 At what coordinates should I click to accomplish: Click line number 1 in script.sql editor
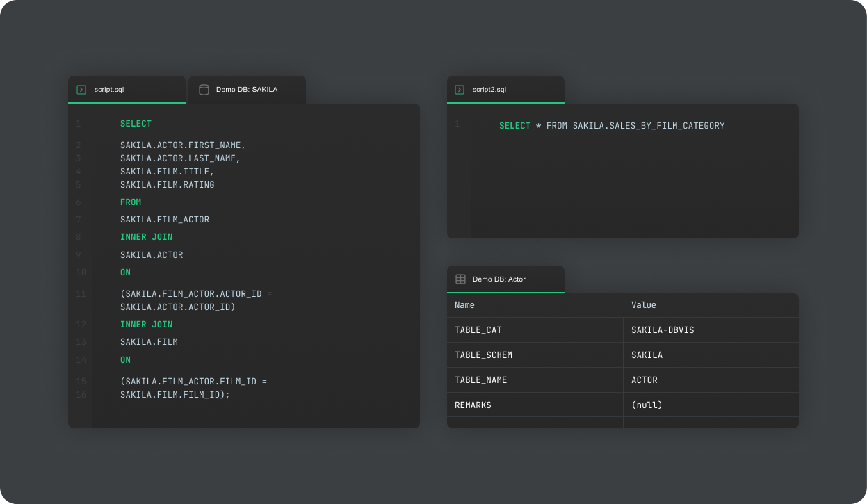[x=78, y=123]
